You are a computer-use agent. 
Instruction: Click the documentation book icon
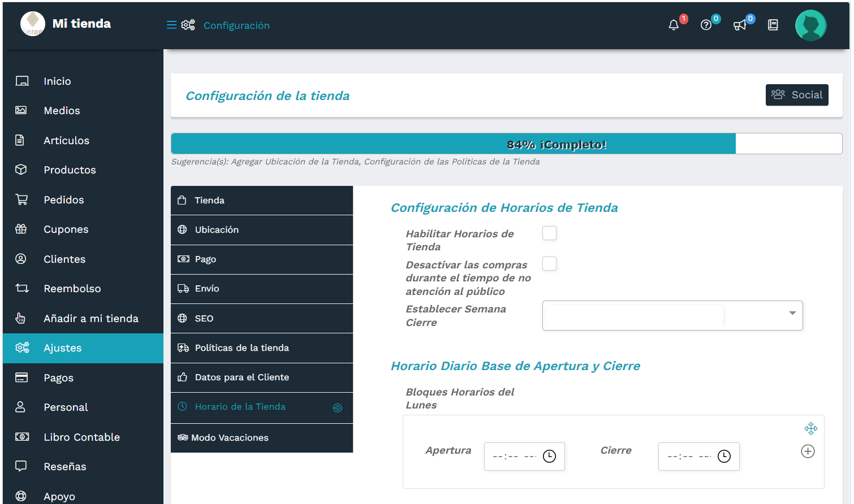(773, 25)
